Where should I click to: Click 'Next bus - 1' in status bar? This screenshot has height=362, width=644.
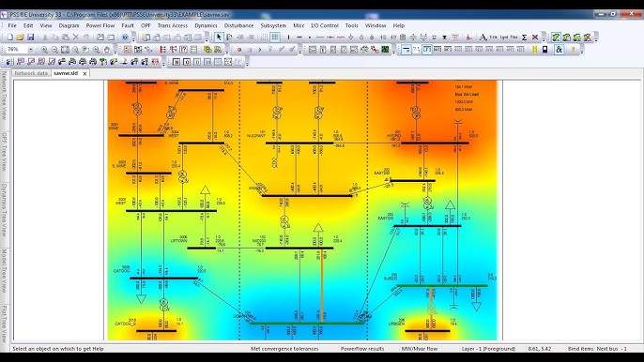click(x=611, y=349)
